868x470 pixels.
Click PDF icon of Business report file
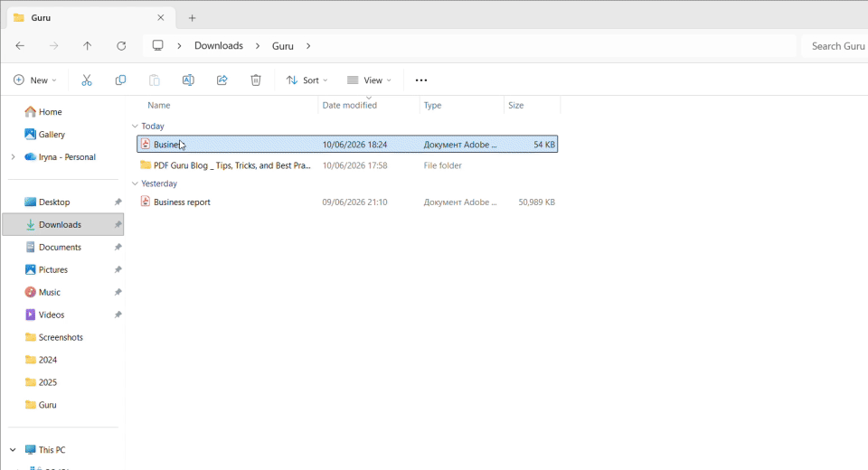click(x=146, y=202)
